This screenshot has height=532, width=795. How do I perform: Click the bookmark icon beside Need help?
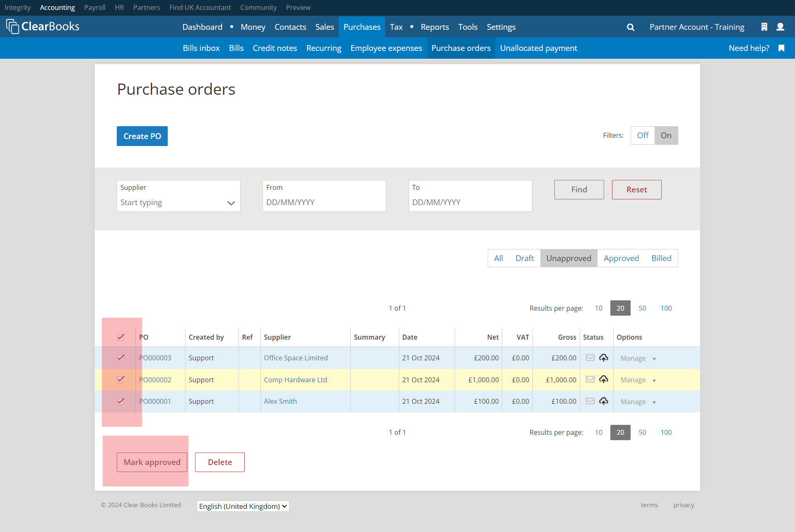coord(781,48)
